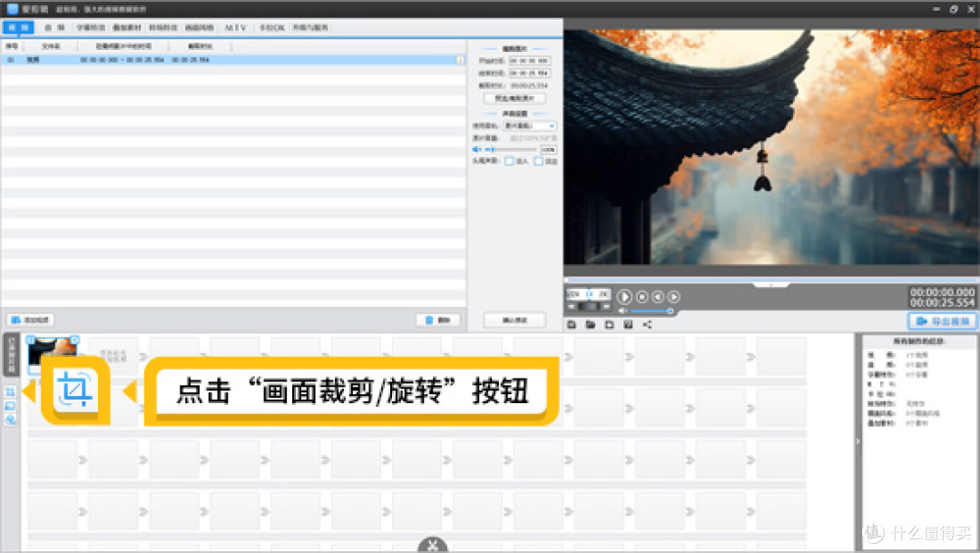Select 1X playback speed

pyautogui.click(x=590, y=294)
